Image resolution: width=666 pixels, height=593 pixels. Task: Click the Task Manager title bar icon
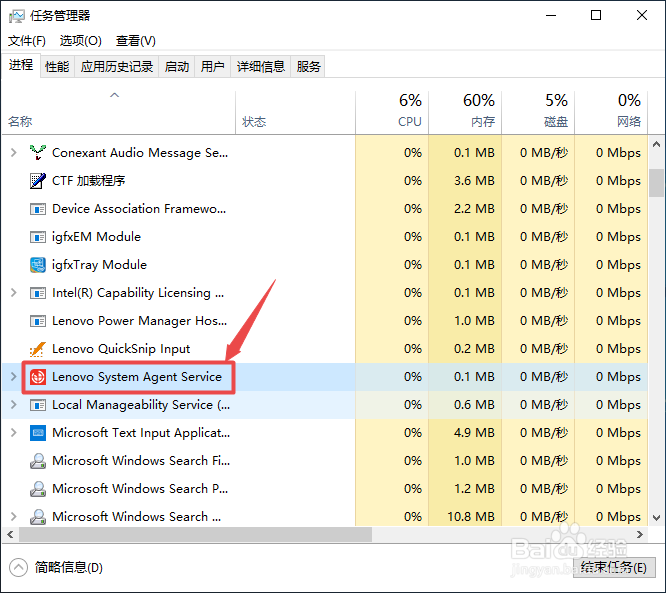click(x=17, y=16)
